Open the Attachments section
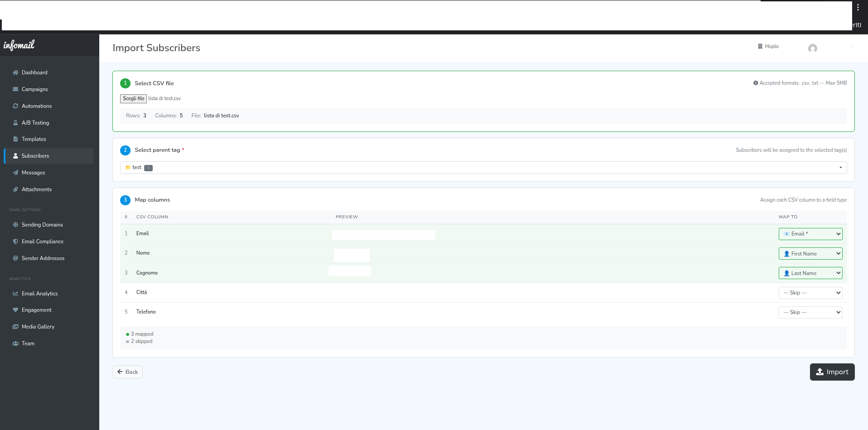Screen dimensions: 868x430 click(36, 189)
